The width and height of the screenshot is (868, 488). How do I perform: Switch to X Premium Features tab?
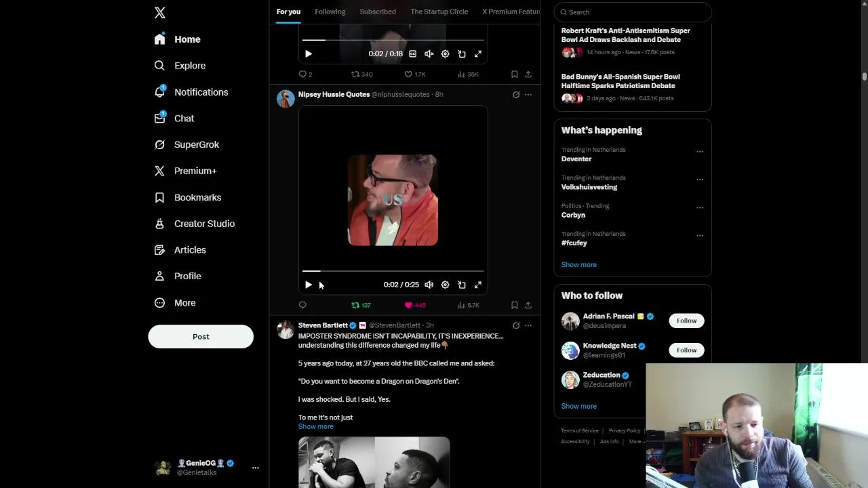(x=511, y=12)
